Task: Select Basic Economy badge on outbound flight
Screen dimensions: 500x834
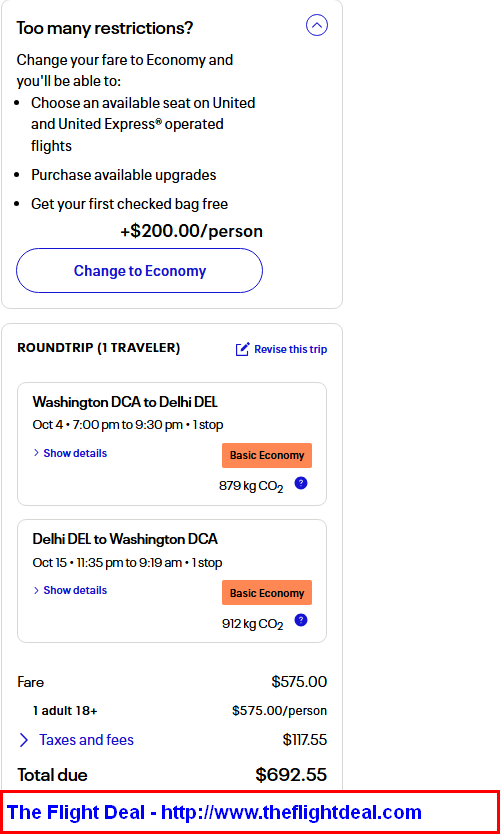Action: tap(267, 456)
